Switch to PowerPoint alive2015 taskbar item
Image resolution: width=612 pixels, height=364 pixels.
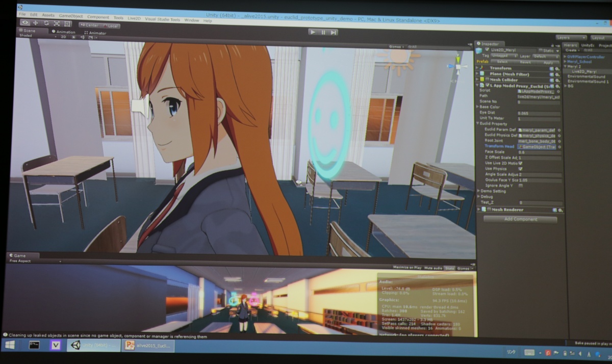coord(148,346)
